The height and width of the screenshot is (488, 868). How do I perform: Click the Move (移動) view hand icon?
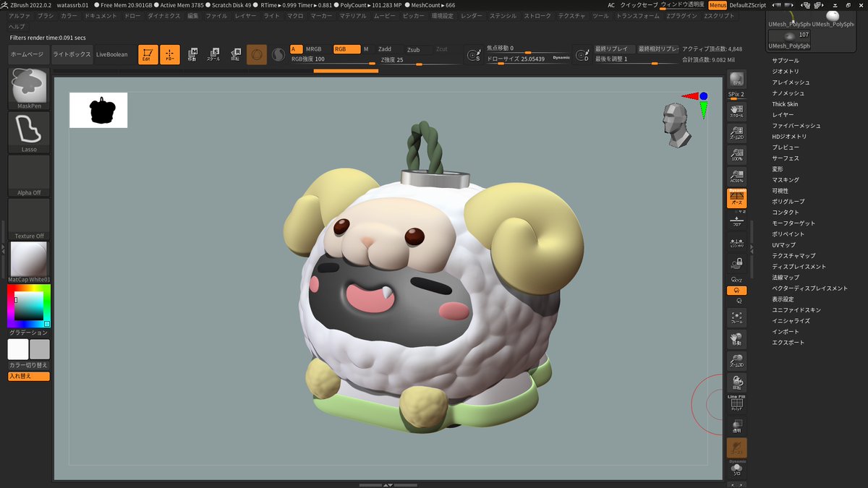(737, 340)
